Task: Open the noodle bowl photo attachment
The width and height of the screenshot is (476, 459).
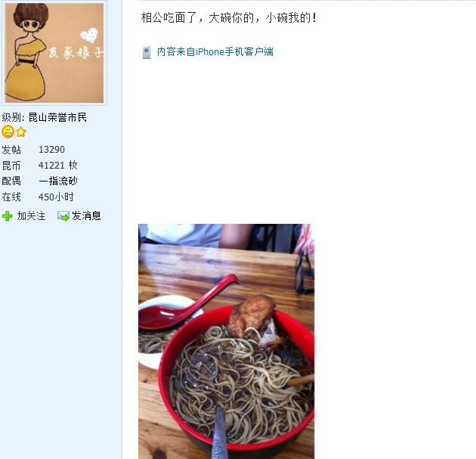Action: (x=226, y=342)
